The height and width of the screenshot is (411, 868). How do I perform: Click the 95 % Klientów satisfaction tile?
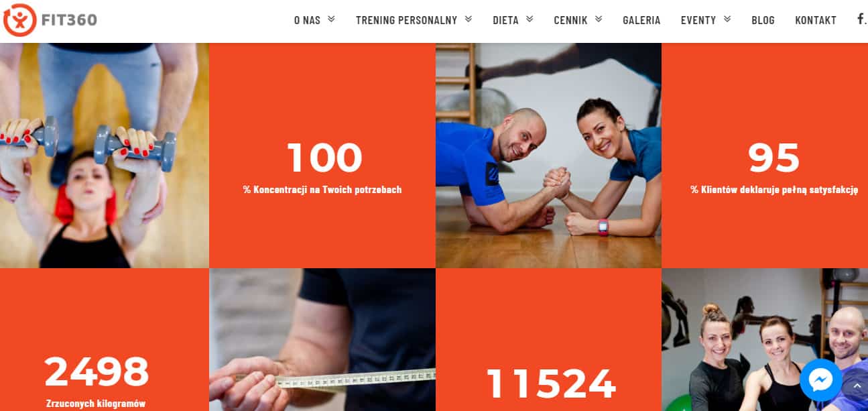[765, 156]
